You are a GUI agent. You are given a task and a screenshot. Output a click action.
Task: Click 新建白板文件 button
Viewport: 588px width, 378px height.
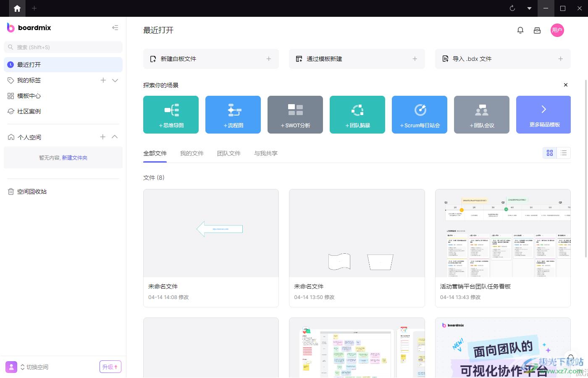(211, 59)
